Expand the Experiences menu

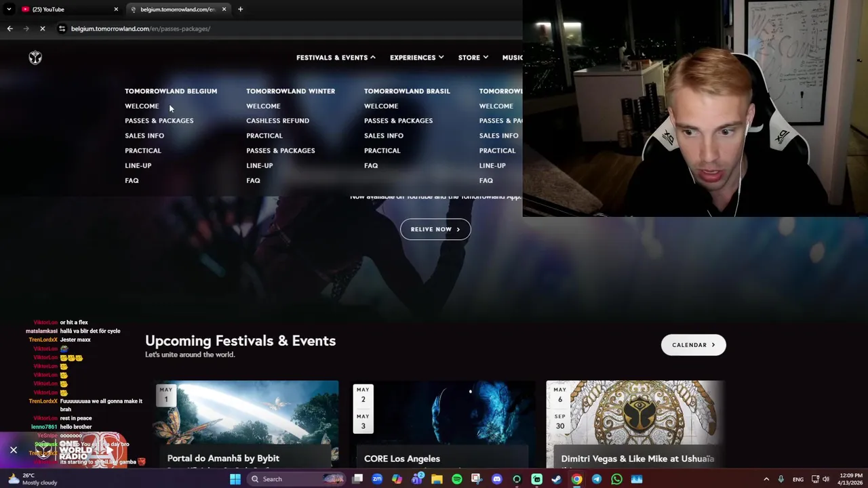(x=416, y=58)
